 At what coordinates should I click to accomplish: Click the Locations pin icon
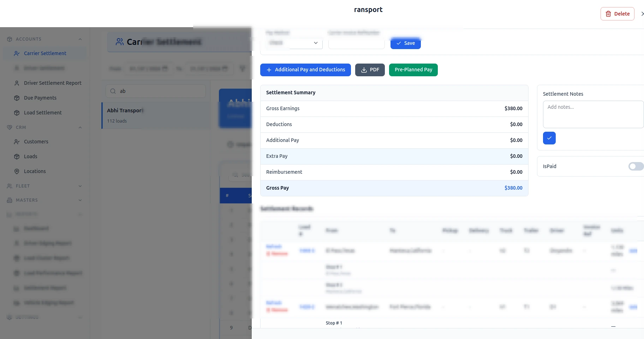(x=17, y=171)
